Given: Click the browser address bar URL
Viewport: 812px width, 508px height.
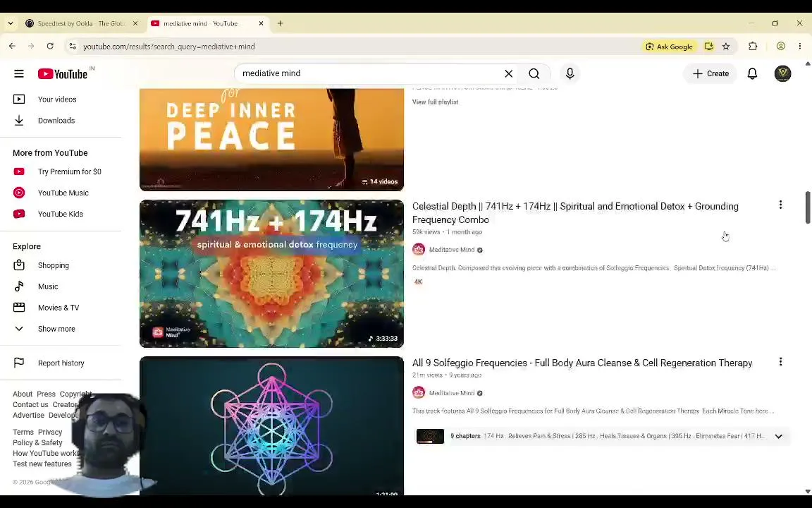Looking at the screenshot, I should (169, 47).
